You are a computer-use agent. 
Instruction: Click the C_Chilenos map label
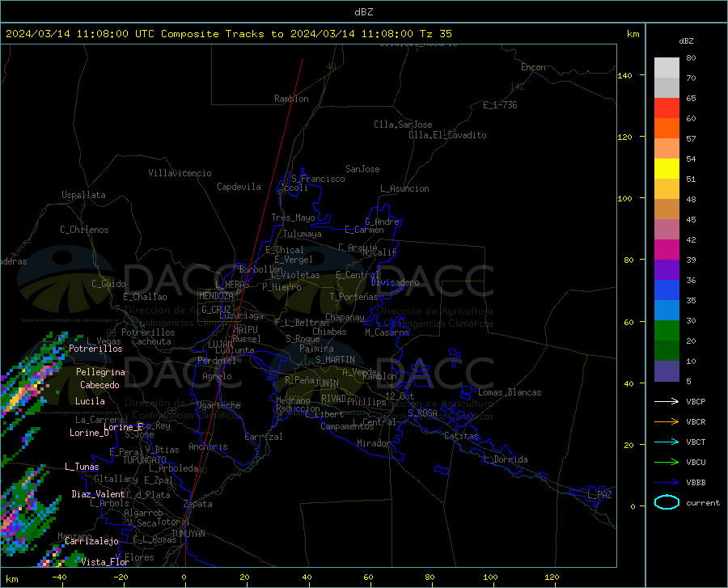[84, 230]
